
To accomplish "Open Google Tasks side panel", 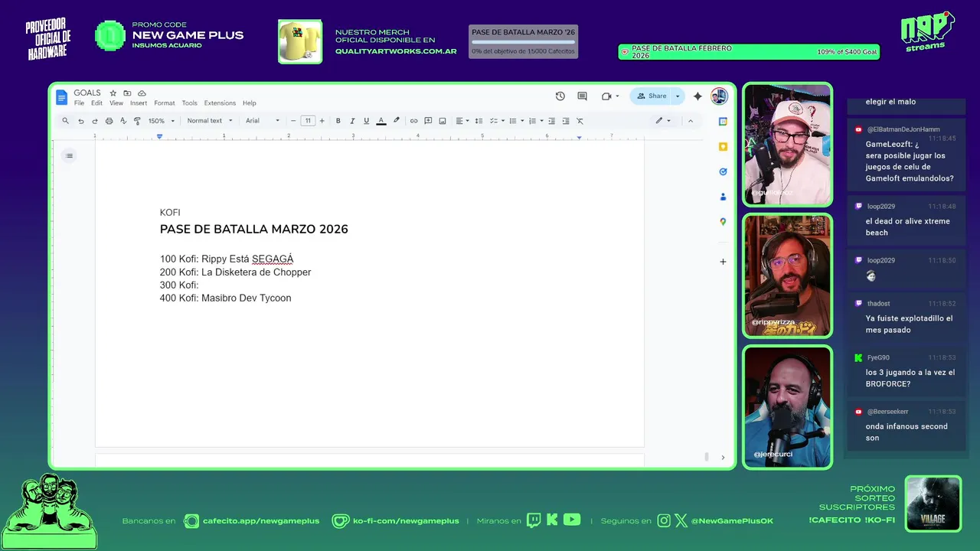I will (x=723, y=172).
